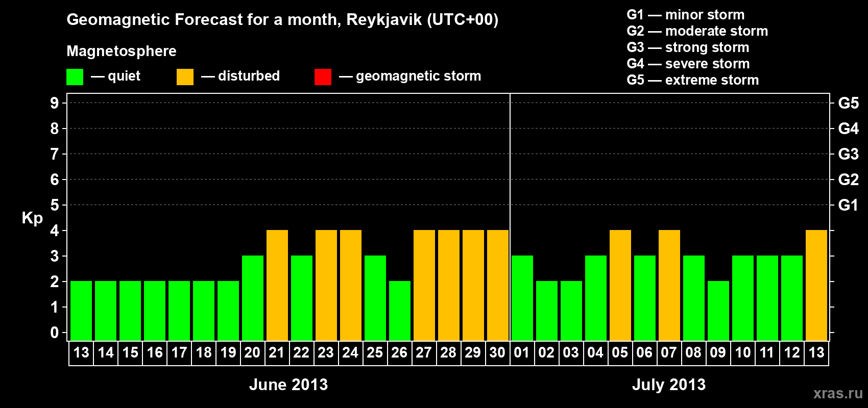Click the 'G4' label on right axis
This screenshot has width=868, height=408.
click(849, 129)
